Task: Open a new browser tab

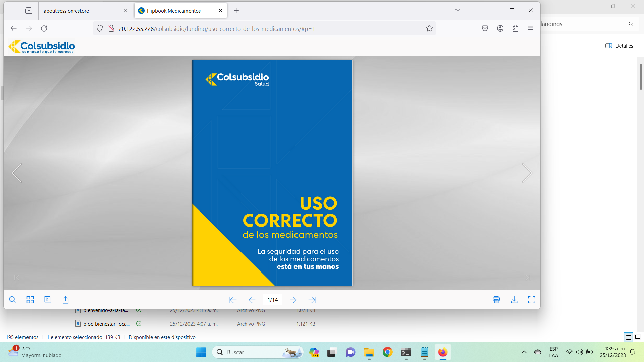Action: 236,11
